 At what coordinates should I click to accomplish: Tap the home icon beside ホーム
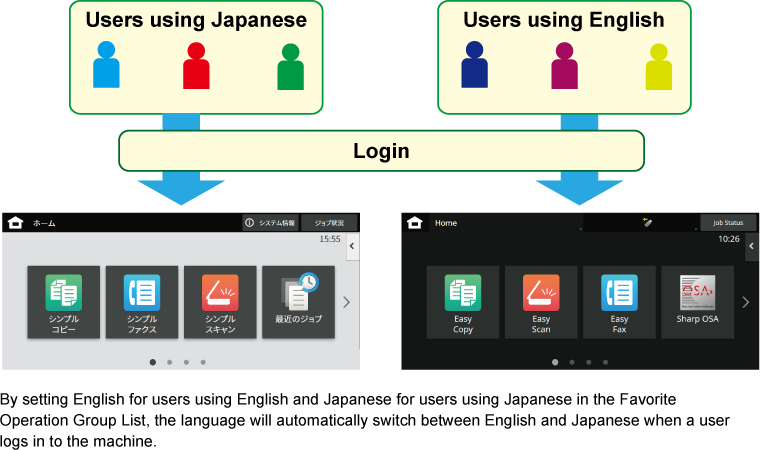coord(15,223)
